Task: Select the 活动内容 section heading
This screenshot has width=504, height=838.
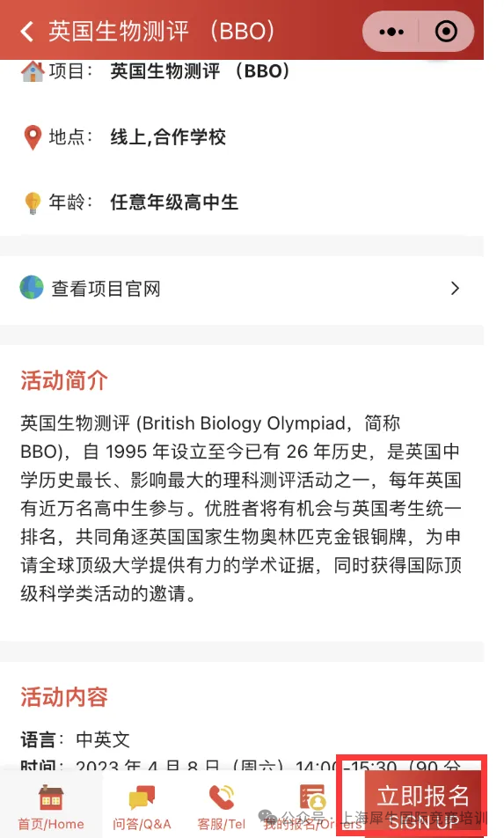Action: 64,697
